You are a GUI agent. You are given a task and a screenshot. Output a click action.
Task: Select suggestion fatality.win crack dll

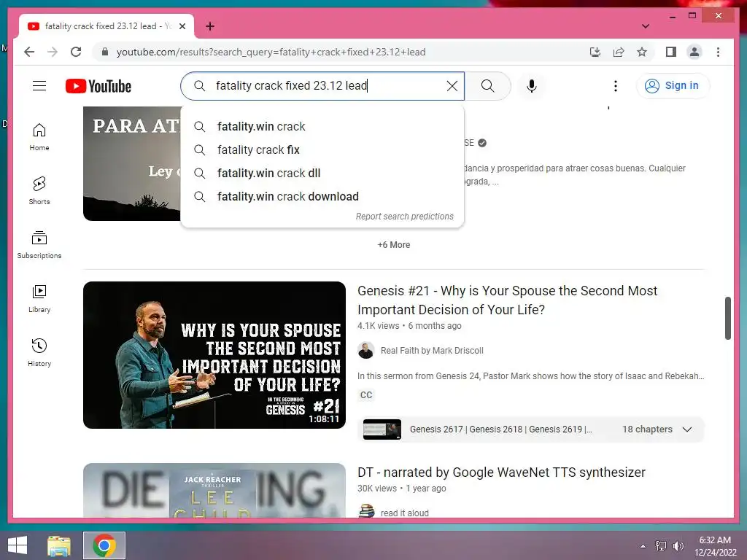(x=322, y=173)
